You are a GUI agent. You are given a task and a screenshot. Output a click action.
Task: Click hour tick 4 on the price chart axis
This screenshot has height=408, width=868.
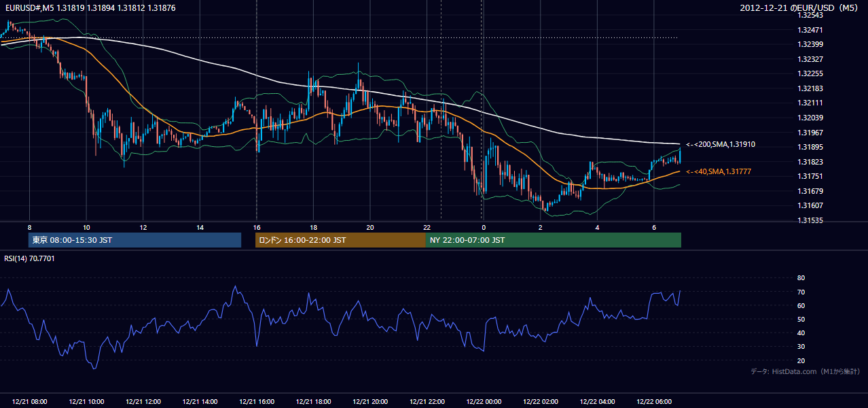click(597, 227)
